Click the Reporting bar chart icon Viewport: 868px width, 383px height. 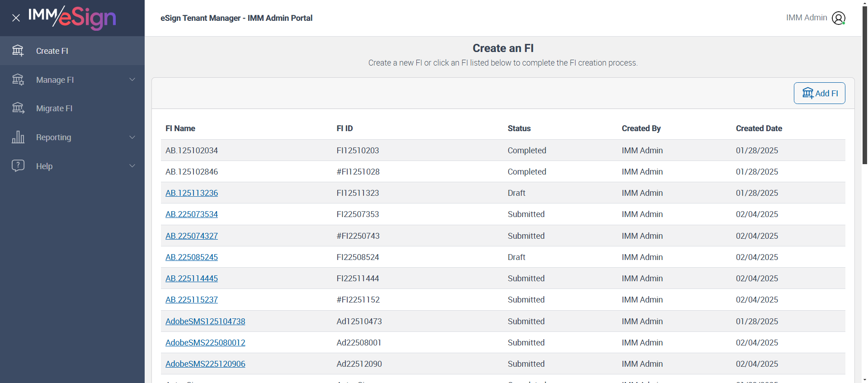pyautogui.click(x=18, y=137)
